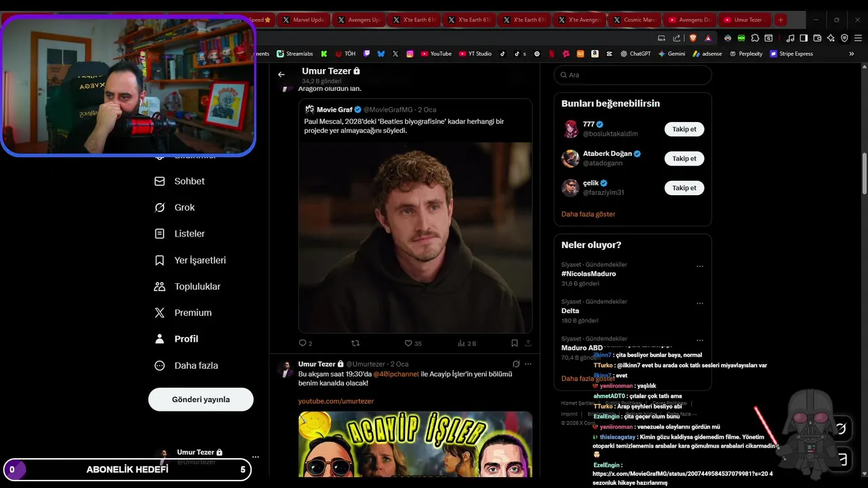Viewport: 868px width, 488px height.
Task: Open the Streamlabs bookmark
Action: [x=294, y=54]
